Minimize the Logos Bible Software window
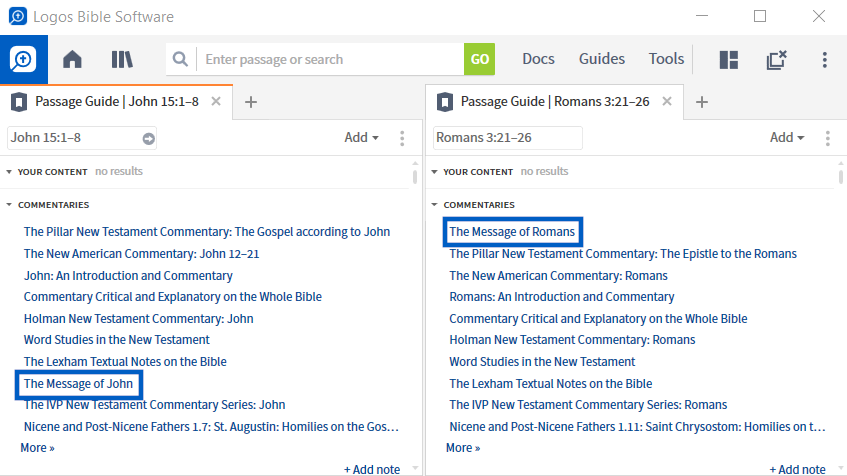This screenshot has width=847, height=476. pos(702,16)
